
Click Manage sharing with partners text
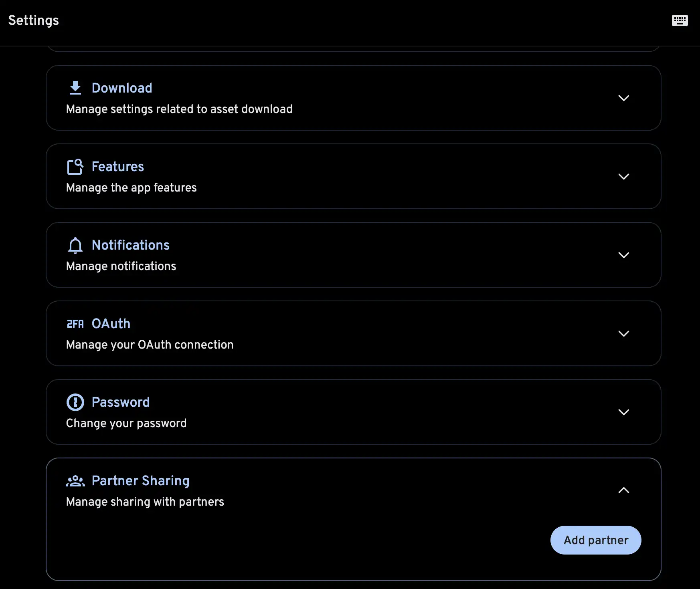pyautogui.click(x=145, y=502)
